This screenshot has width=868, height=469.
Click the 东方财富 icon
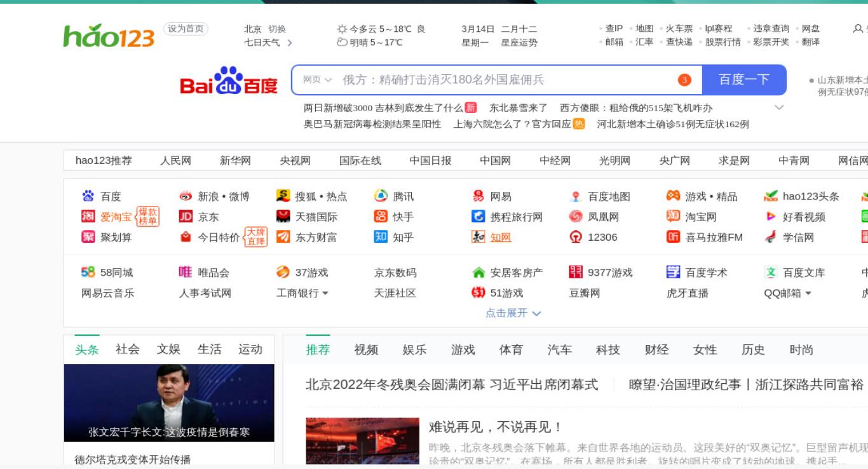point(283,237)
